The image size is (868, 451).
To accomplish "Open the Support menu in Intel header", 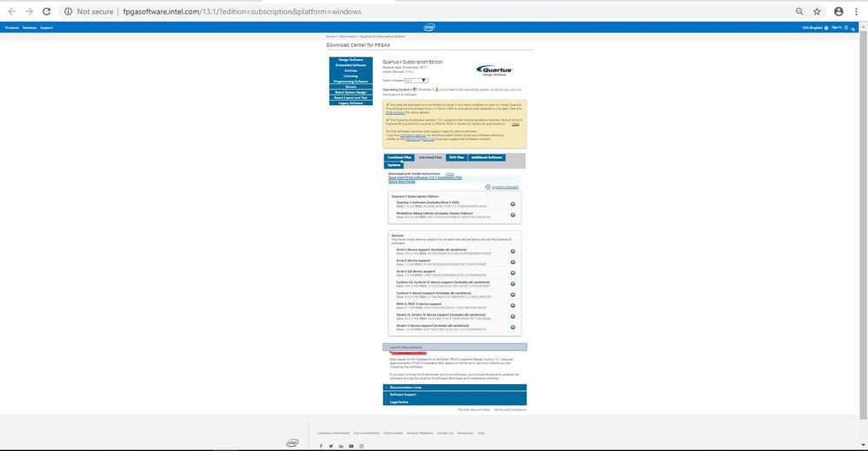I will tap(47, 28).
